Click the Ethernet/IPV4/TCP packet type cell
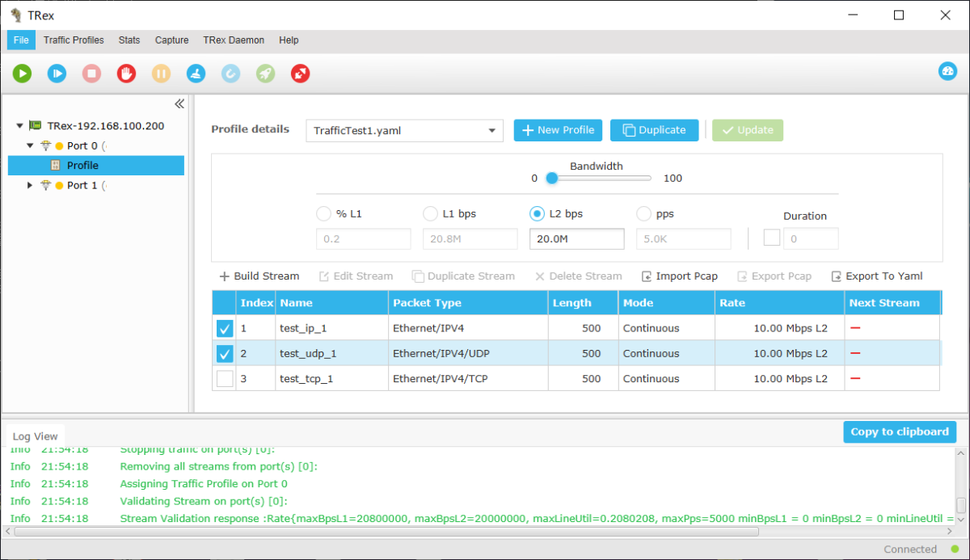This screenshot has height=560, width=970. (468, 379)
